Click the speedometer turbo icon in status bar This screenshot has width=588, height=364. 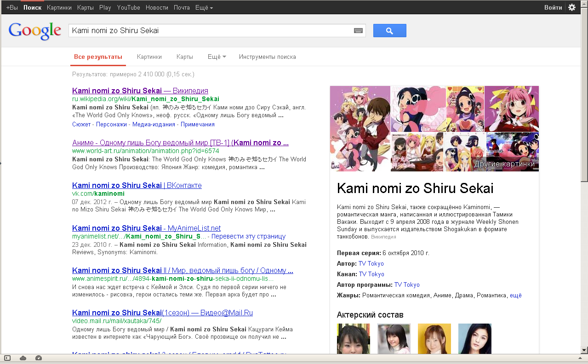click(x=39, y=358)
